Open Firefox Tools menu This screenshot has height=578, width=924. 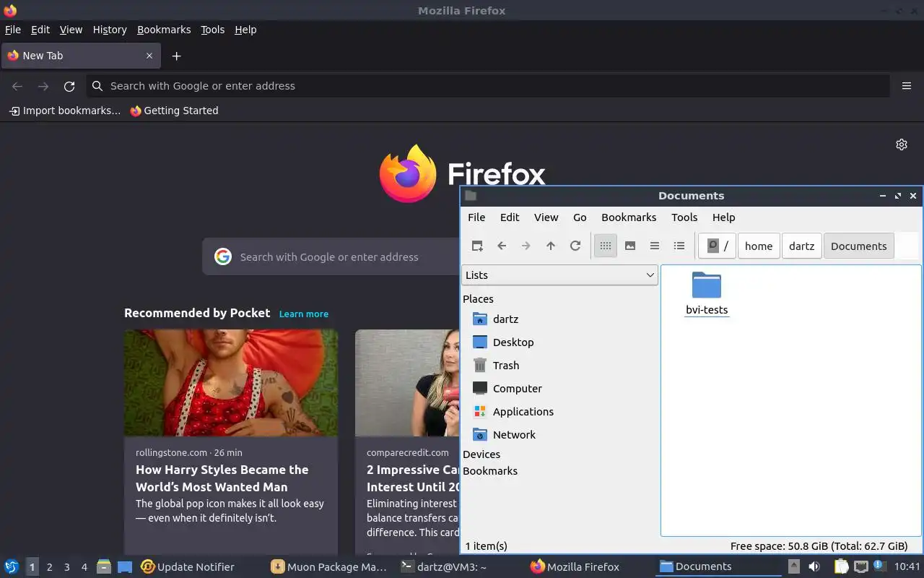coord(212,30)
